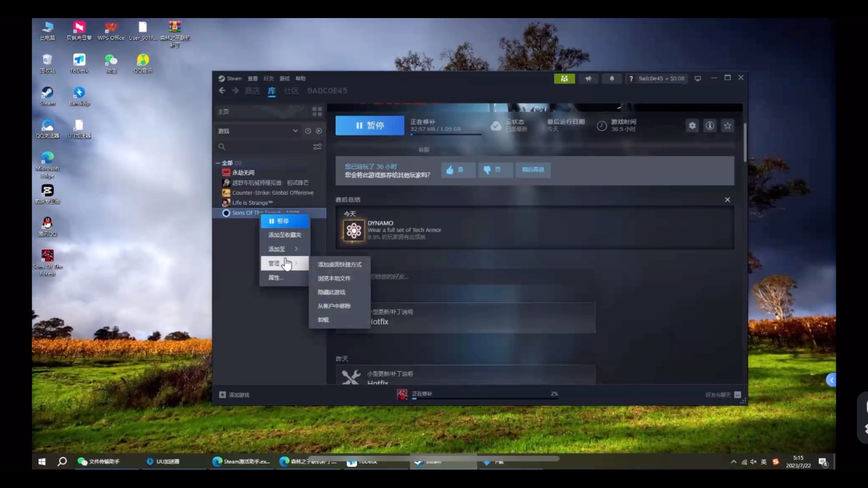Open game settings gear icon
Viewport: 868px width, 488px height.
(692, 126)
